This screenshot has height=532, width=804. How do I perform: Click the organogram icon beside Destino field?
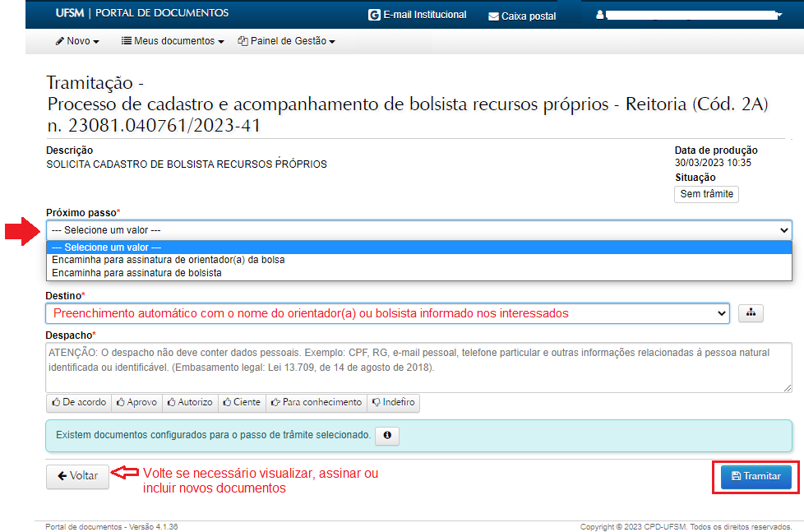[x=751, y=312]
